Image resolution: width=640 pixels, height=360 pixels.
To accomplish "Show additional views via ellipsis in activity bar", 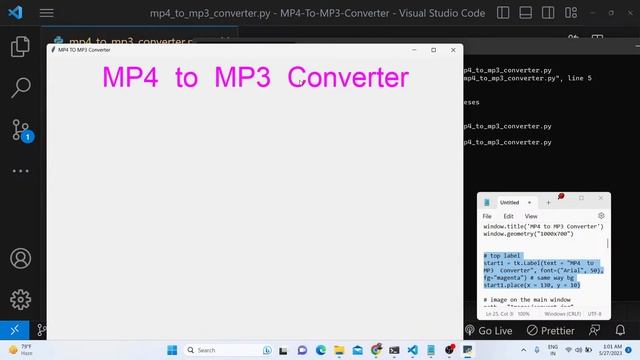I will click(x=20, y=171).
